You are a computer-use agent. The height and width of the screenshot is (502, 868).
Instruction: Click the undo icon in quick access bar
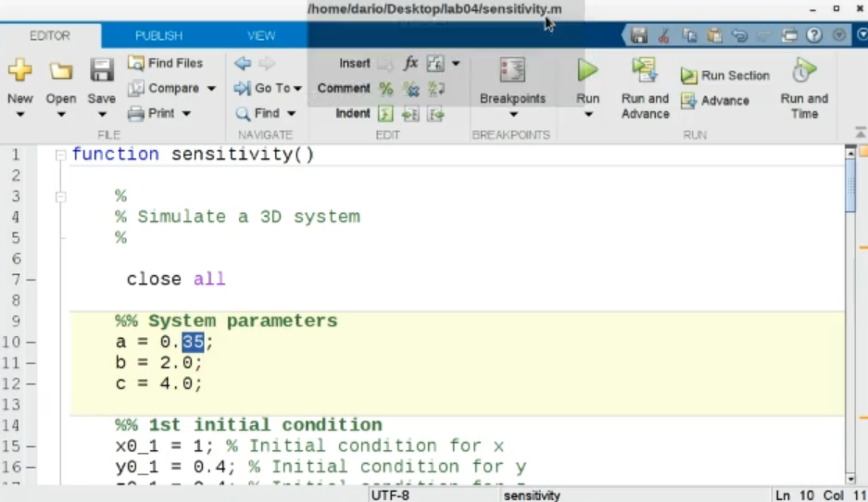pyautogui.click(x=739, y=36)
